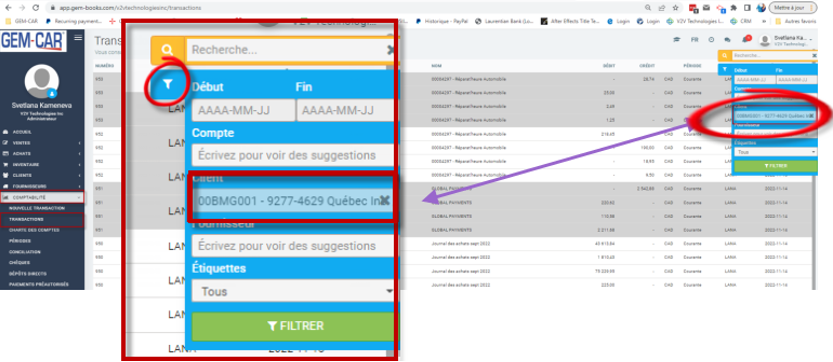This screenshot has height=362, width=833.
Task: Clear the Recherche search box with X
Action: [390, 50]
